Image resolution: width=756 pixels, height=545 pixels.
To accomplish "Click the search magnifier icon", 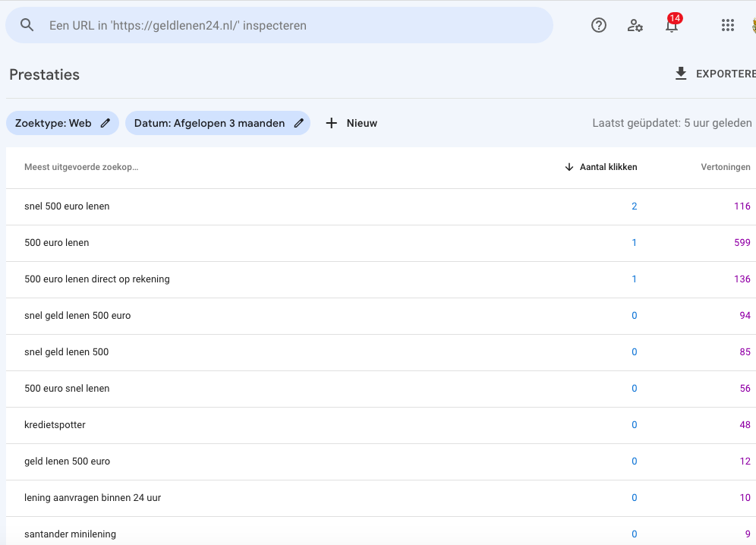I will [27, 25].
